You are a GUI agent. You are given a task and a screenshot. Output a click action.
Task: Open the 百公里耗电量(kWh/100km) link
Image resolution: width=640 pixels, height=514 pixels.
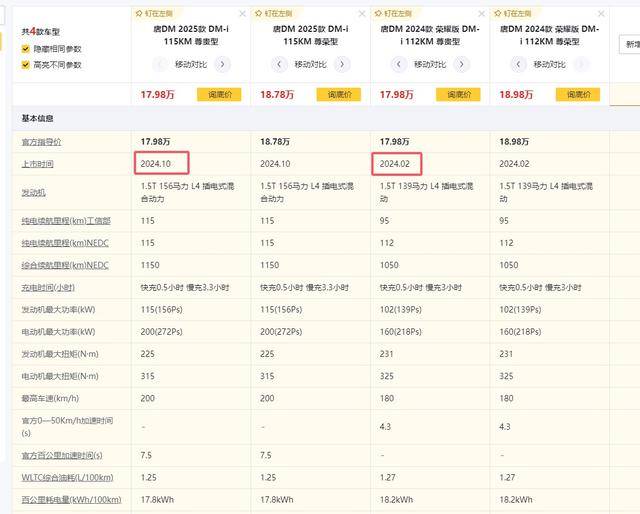pos(71,500)
